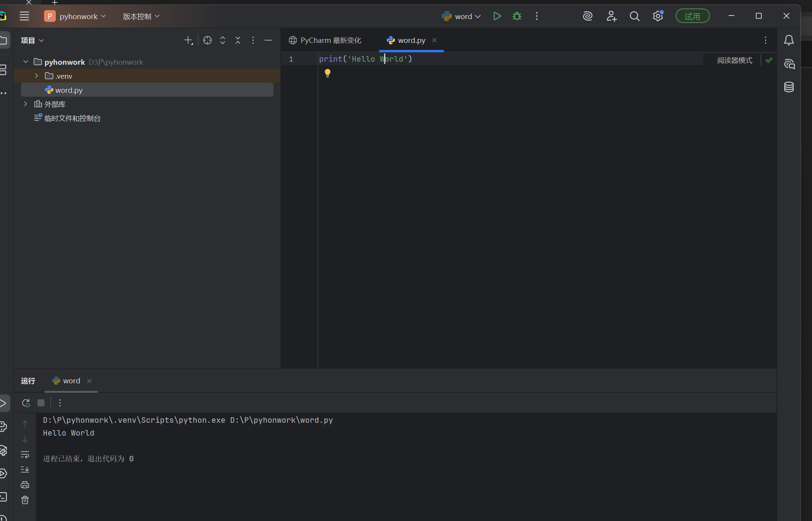Open the database tool window
The height and width of the screenshot is (521, 812).
pos(789,87)
